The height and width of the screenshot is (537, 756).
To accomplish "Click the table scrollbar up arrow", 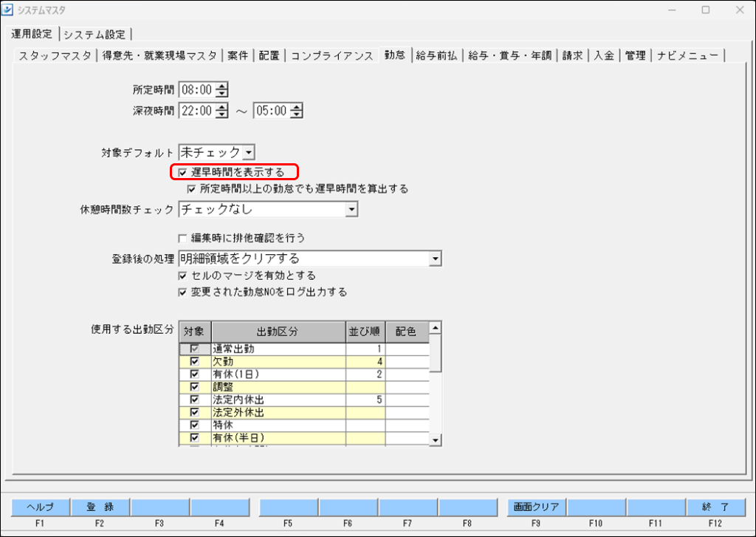I will pos(436,328).
